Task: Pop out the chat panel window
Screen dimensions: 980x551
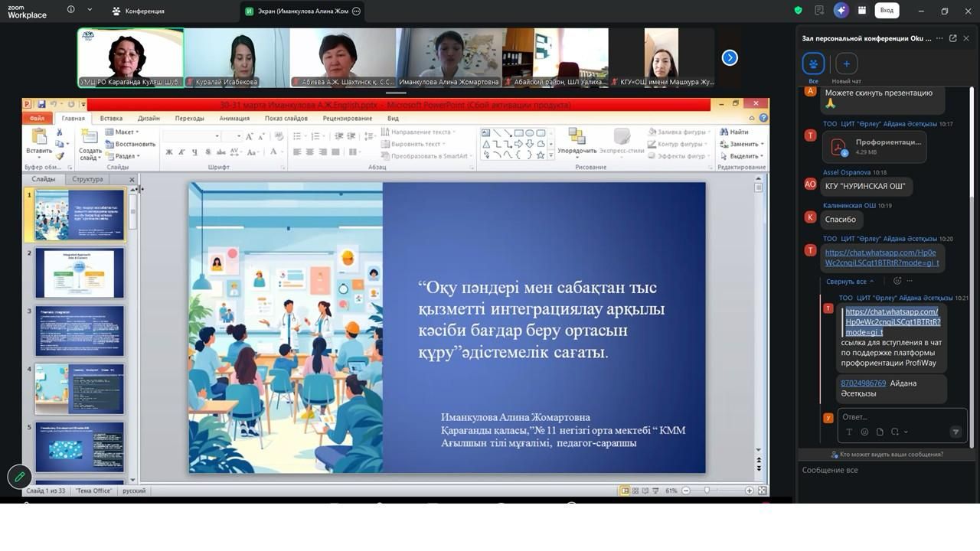Action: (x=952, y=38)
